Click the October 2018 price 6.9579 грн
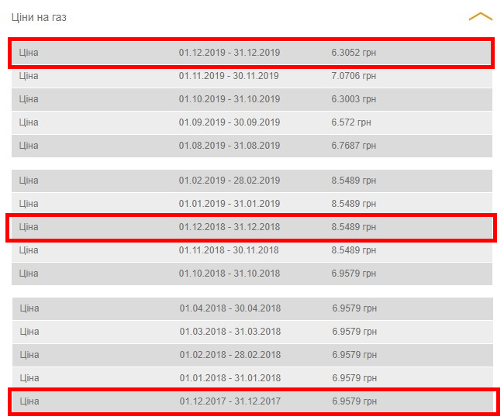This screenshot has height=420, width=504. pos(354,274)
